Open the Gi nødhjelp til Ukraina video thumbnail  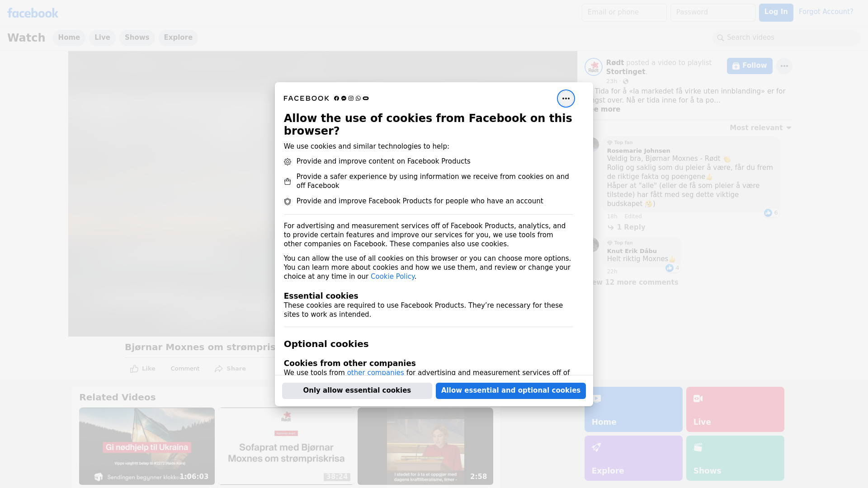pyautogui.click(x=147, y=446)
